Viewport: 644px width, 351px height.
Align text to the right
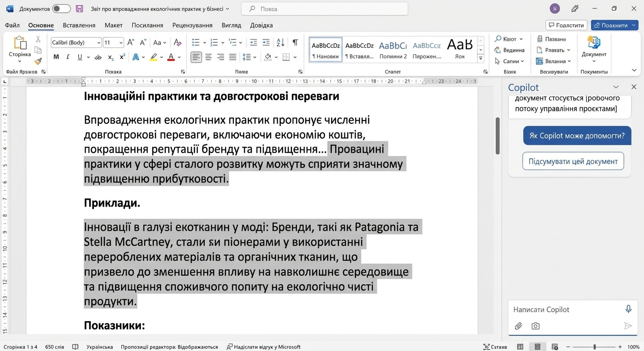220,57
